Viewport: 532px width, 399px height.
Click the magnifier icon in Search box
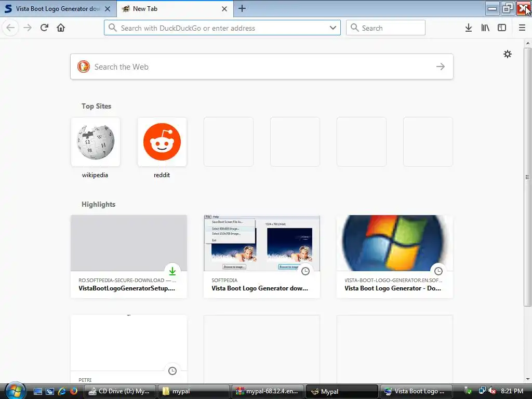(354, 28)
